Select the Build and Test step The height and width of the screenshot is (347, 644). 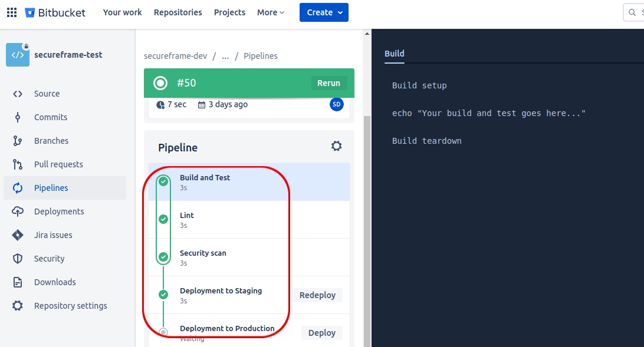(249, 182)
